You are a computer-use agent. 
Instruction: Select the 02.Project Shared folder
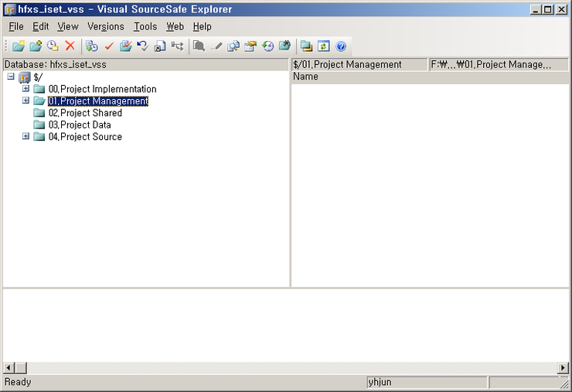pyautogui.click(x=84, y=113)
